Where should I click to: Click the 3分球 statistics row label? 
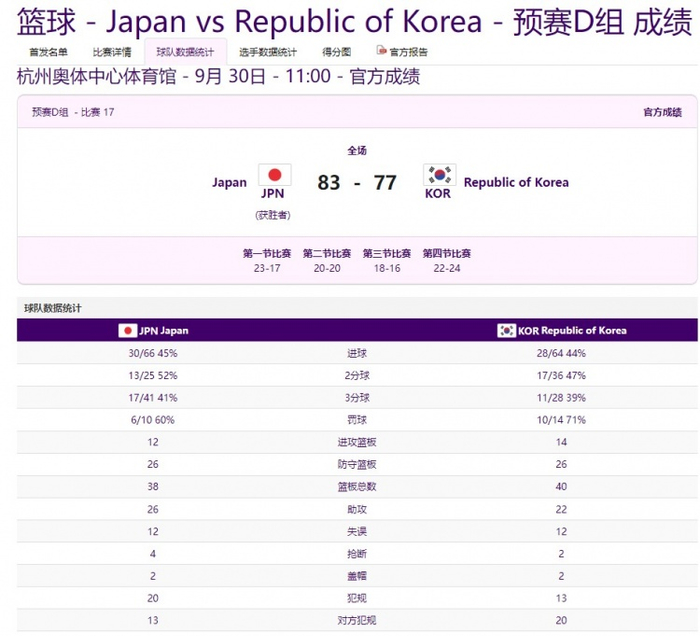[357, 398]
